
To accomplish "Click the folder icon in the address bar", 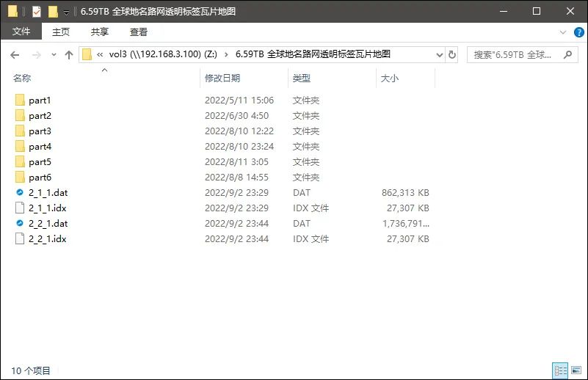I will point(87,55).
